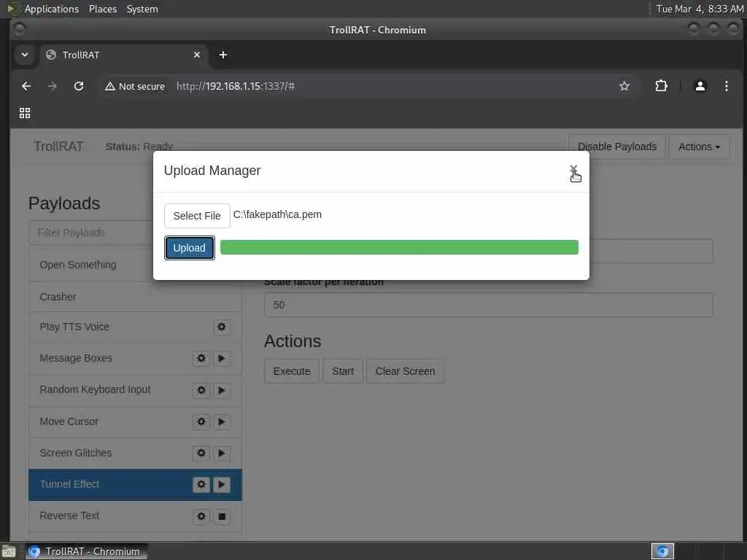The height and width of the screenshot is (560, 747).
Task: Click the Select File button
Action: pos(197,216)
